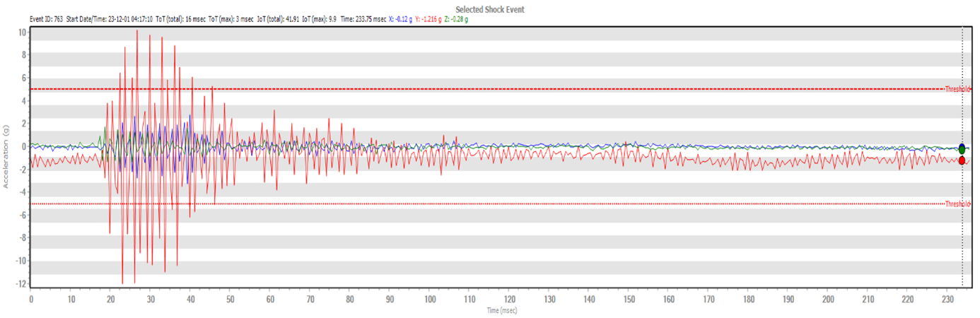Image resolution: width=980 pixels, height=318 pixels.
Task: Click the upper +5 g Threshold label
Action: [958, 89]
